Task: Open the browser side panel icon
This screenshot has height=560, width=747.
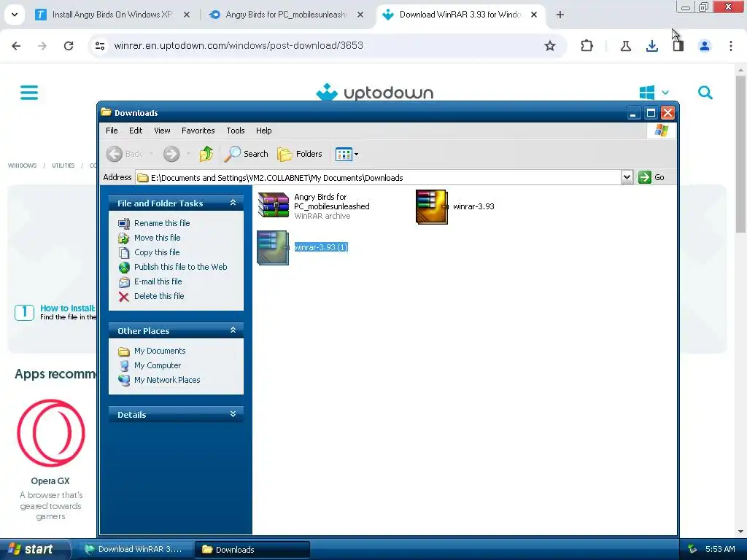Action: point(678,46)
